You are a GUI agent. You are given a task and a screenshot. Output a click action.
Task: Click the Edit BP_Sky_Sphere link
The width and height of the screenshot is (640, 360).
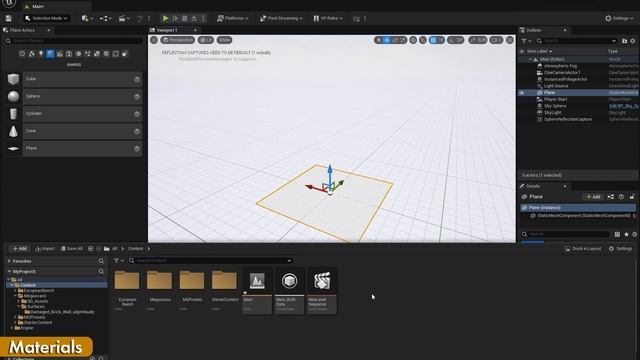tap(624, 106)
